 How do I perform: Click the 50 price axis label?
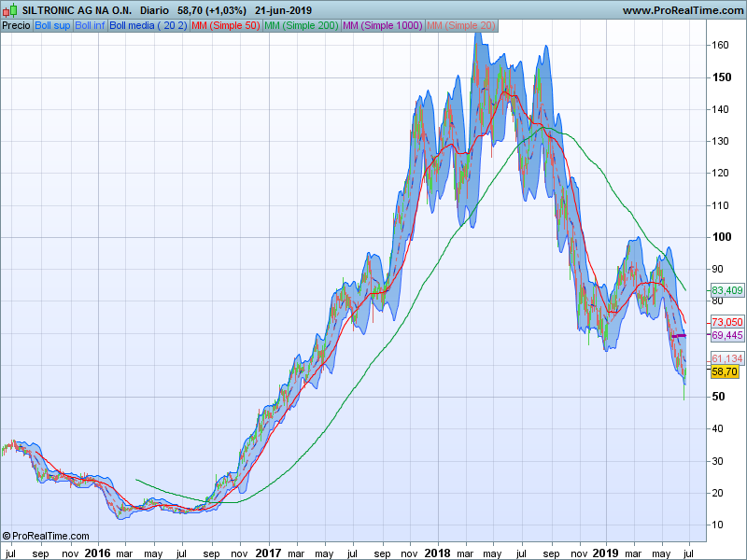pos(718,396)
